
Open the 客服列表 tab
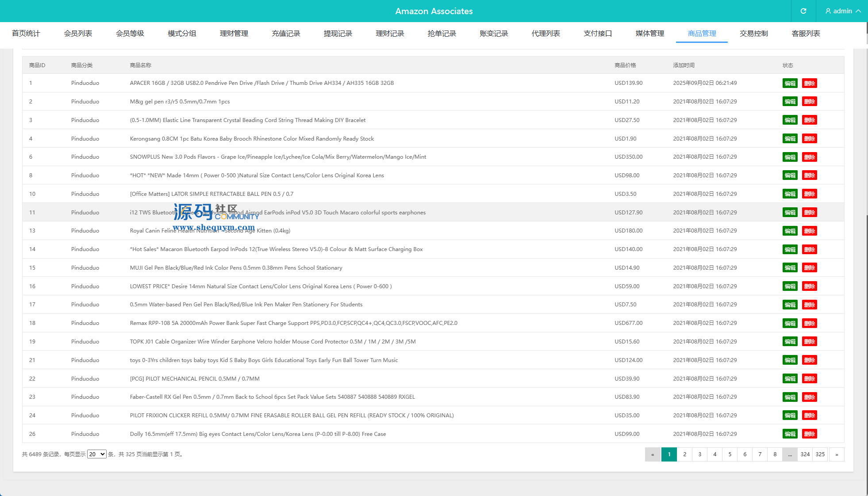(806, 34)
